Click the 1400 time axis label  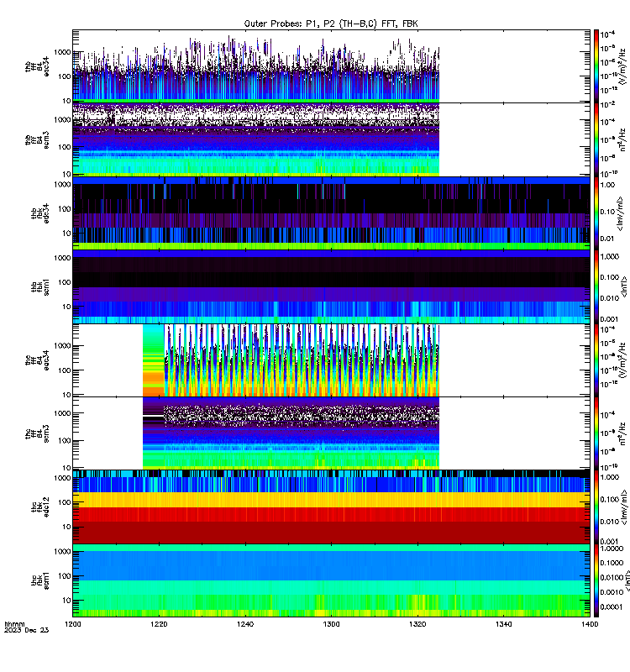(x=590, y=624)
